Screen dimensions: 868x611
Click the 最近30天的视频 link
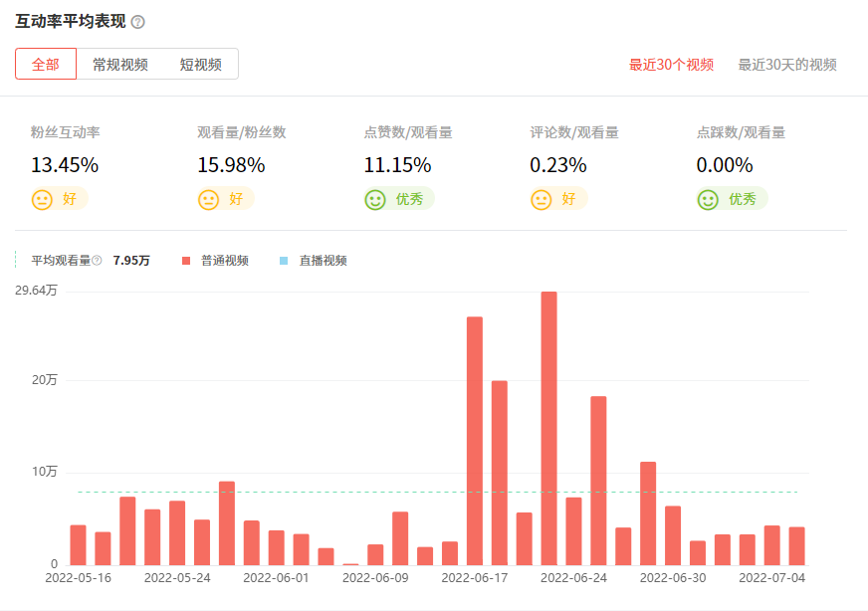coord(789,63)
